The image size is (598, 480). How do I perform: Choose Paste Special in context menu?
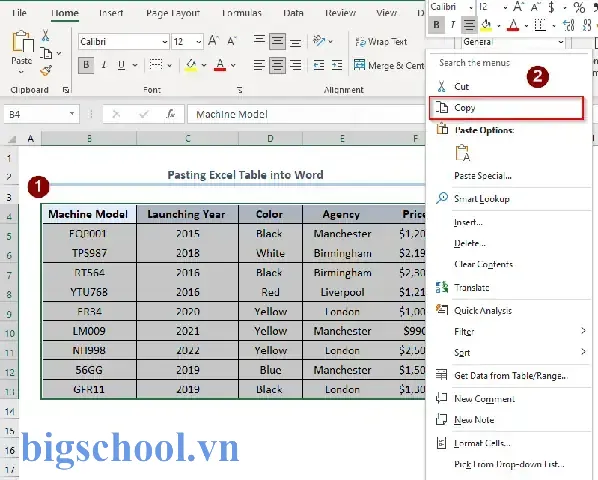coord(482,175)
